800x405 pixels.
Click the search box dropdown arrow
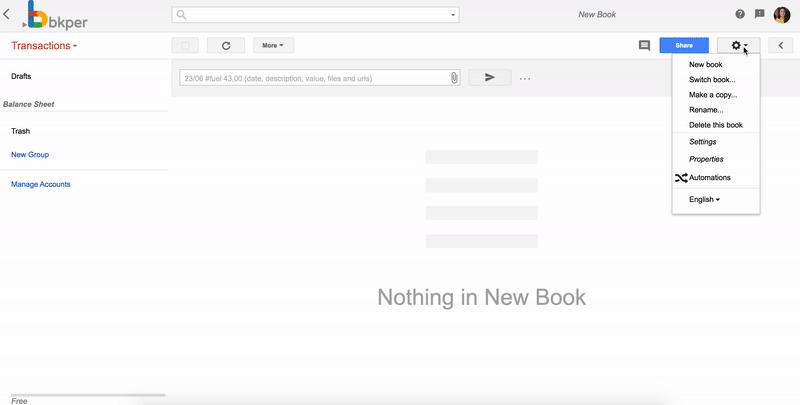coord(453,15)
